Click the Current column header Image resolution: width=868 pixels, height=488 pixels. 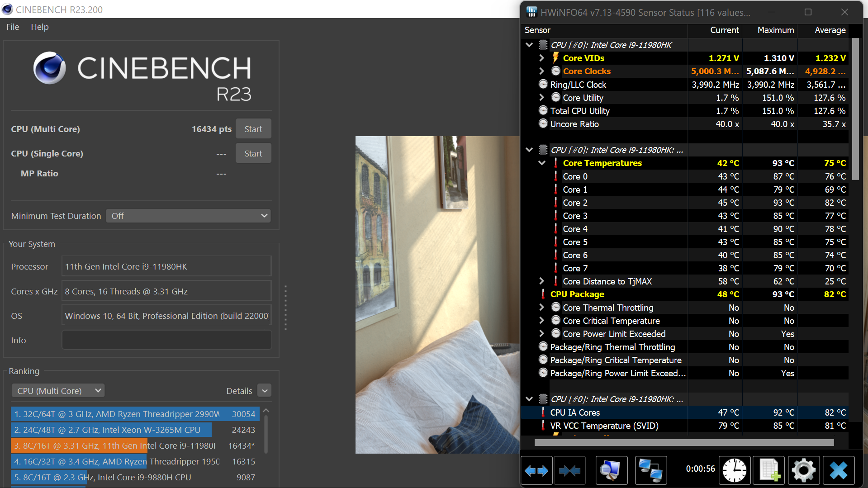click(724, 30)
